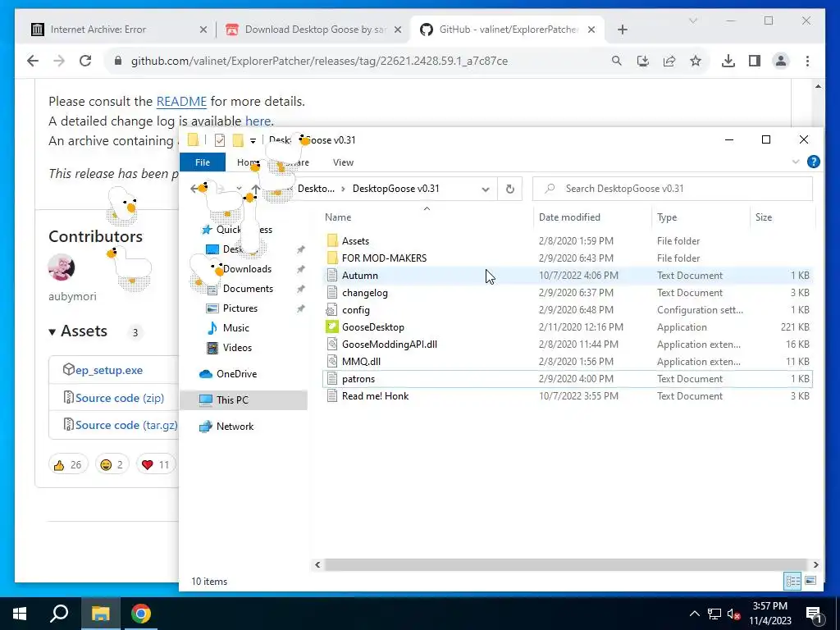Open Customize Quick Access Toolbar dropdown
The image size is (840, 630).
[253, 140]
